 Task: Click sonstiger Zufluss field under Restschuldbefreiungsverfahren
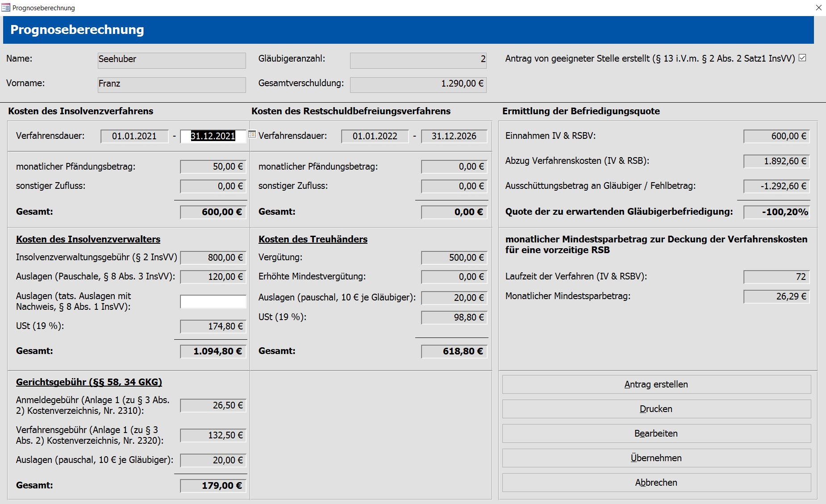[454, 186]
